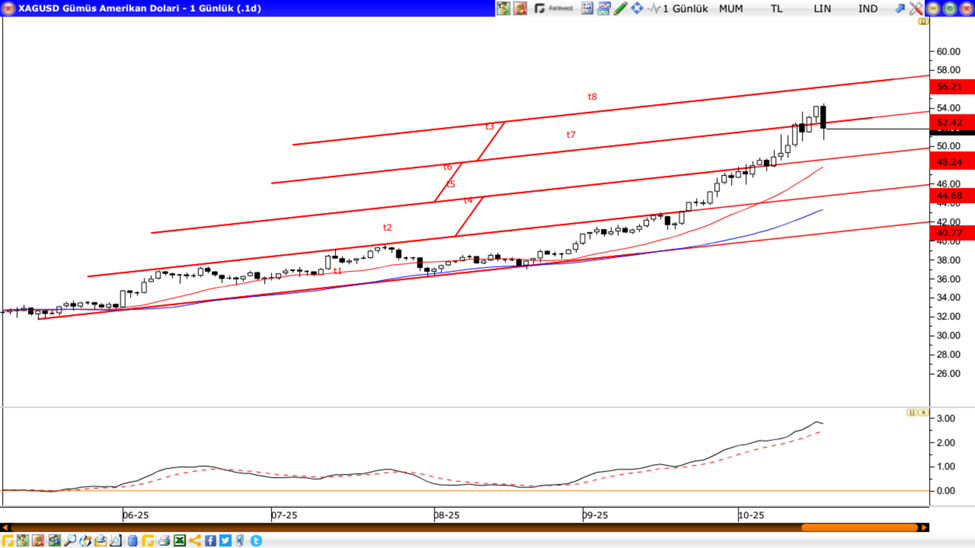Maximize the indicator sub-panel
975x548 pixels.
[x=911, y=412]
